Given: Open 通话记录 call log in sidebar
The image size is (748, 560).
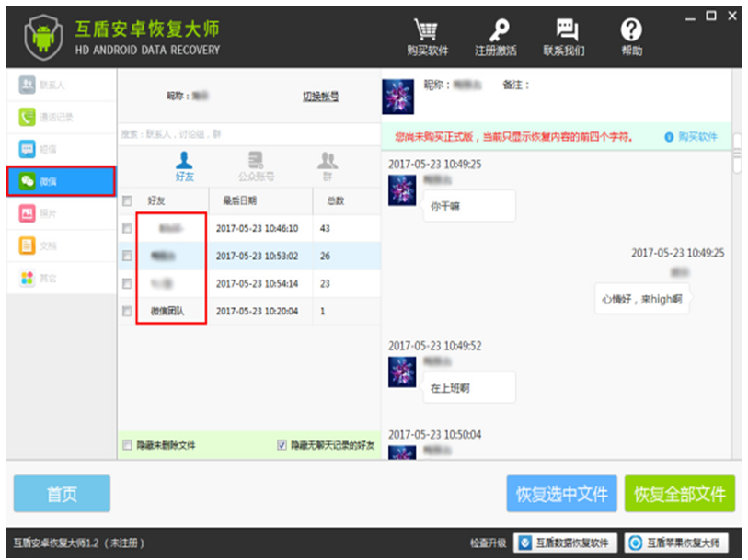Looking at the screenshot, I should pos(61,118).
